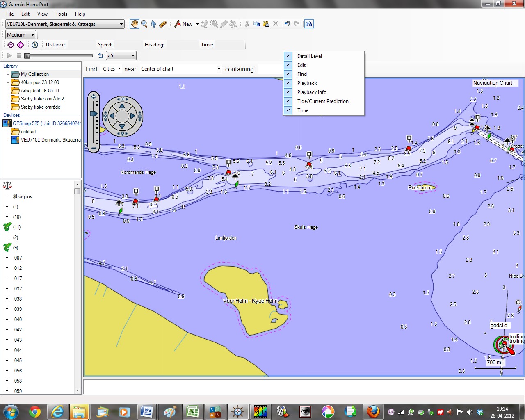This screenshot has width=525, height=420.
Task: Click the Copy icon in toolbar
Action: [256, 24]
